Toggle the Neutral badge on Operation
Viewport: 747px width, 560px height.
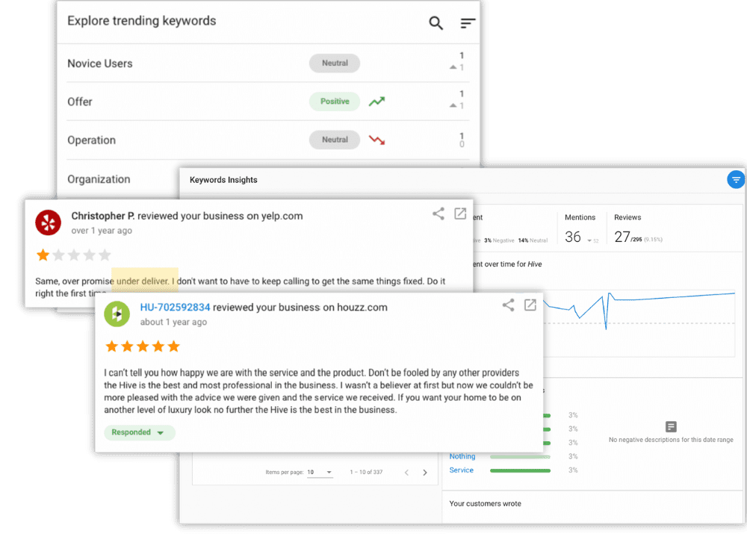point(334,140)
